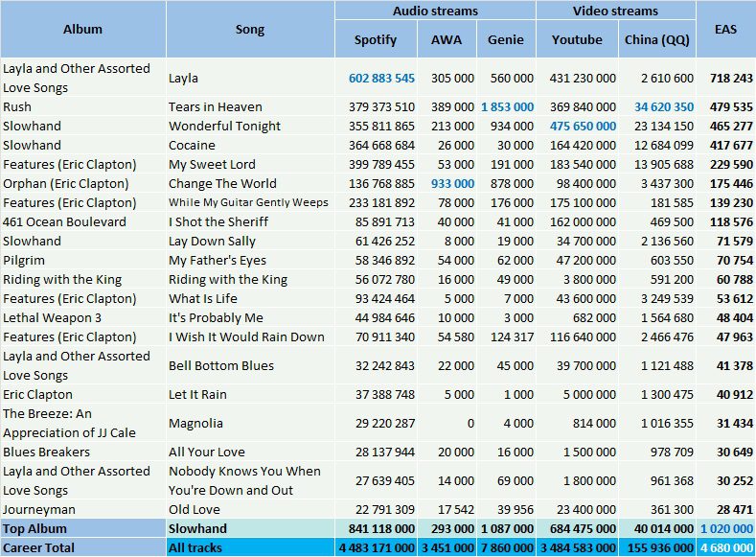Click the Youtube column header
Viewport: 756px width, 557px height.
tap(577, 39)
